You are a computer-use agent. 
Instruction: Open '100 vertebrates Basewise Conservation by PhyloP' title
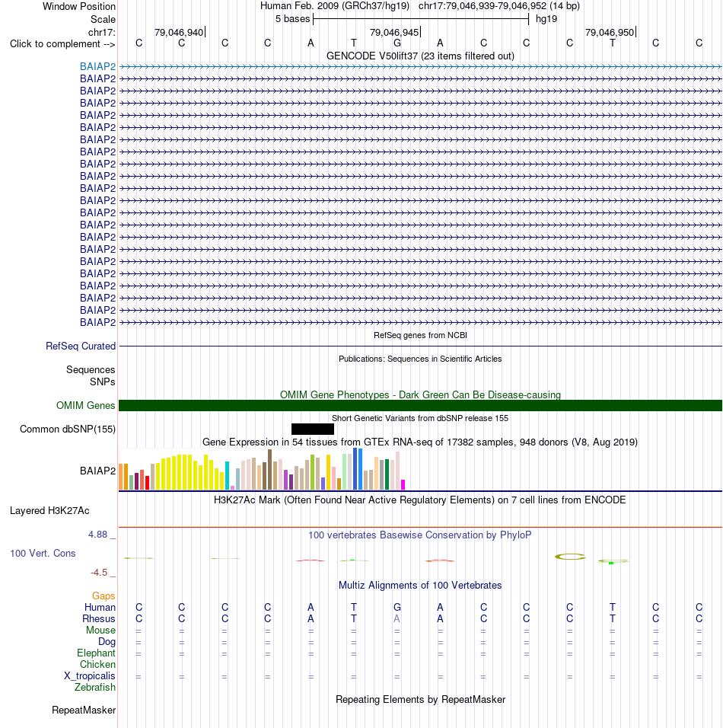(420, 535)
